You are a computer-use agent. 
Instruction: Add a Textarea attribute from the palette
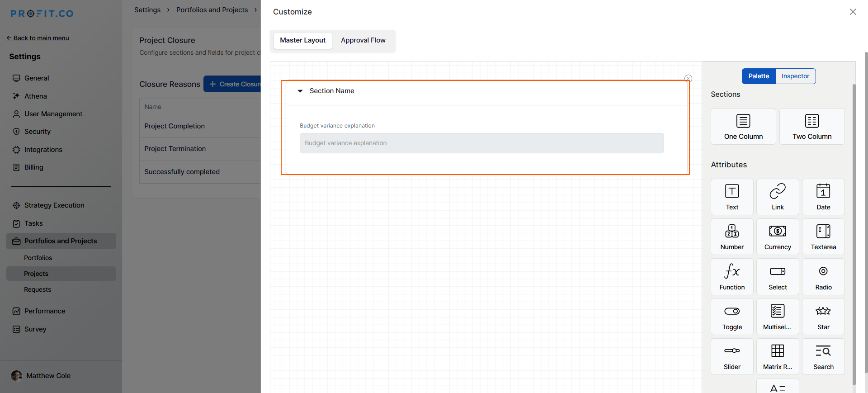(823, 237)
